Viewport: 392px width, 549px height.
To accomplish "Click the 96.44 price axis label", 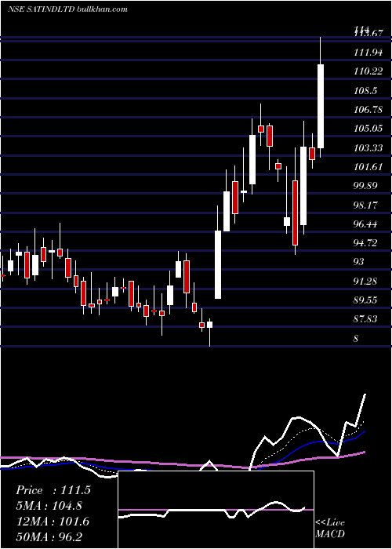I will point(365,224).
